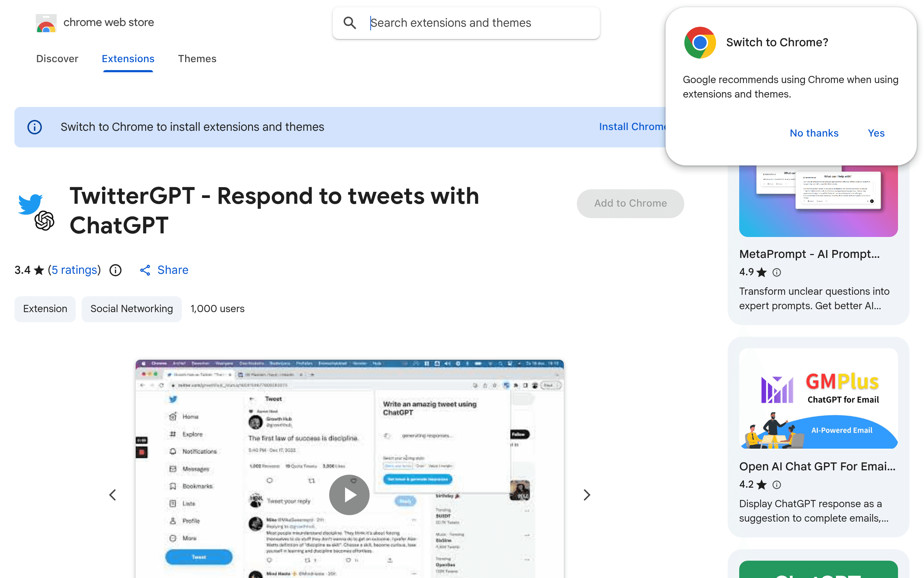Click the info icon in the blue banner
Viewport: 924px width, 578px height.
(x=35, y=127)
